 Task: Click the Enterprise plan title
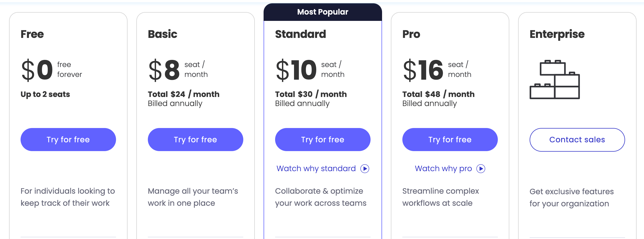557,35
